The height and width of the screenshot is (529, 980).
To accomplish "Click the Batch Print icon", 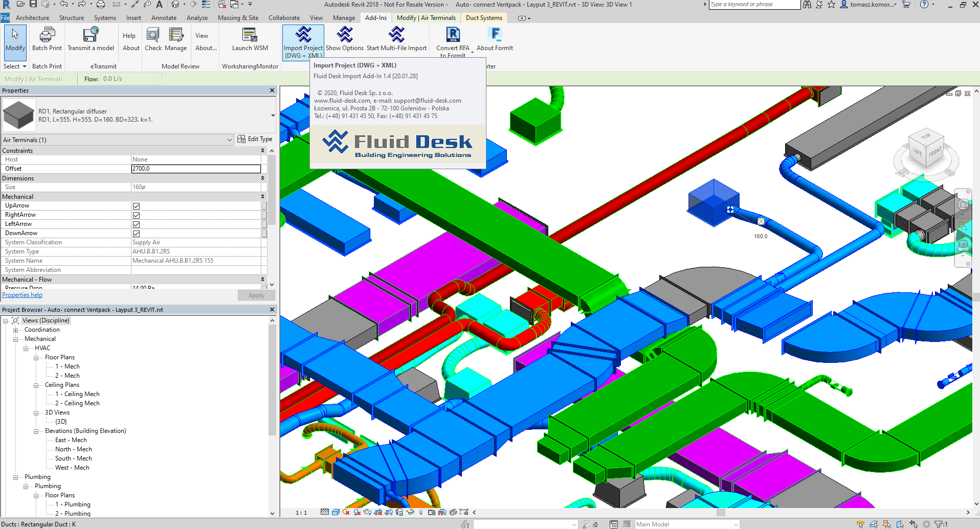I will (x=47, y=35).
